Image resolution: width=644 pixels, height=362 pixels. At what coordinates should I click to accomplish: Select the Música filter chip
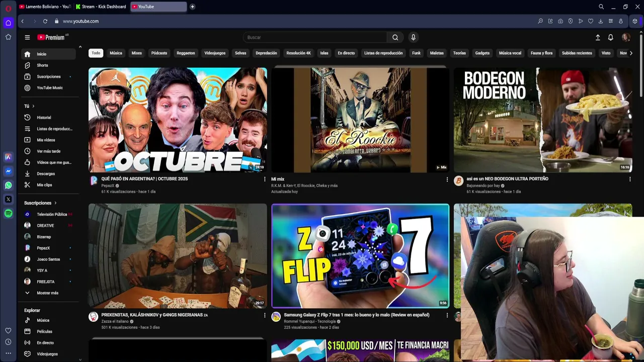(116, 53)
